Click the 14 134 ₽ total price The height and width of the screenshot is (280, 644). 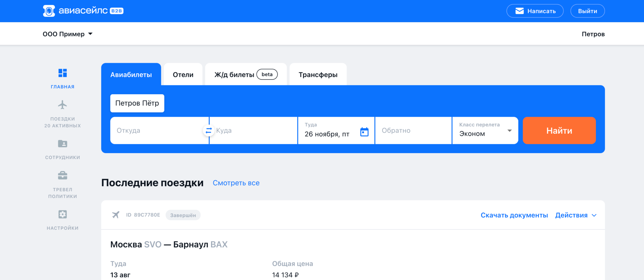285,275
